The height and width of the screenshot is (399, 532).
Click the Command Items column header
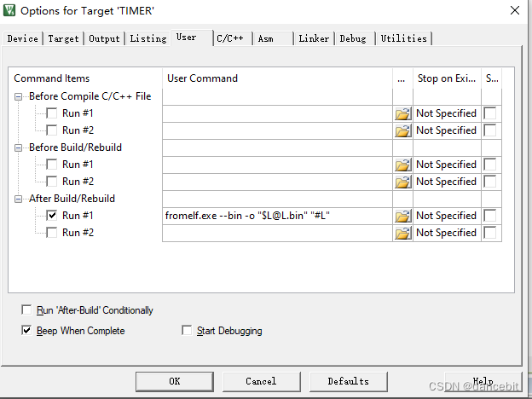point(85,78)
